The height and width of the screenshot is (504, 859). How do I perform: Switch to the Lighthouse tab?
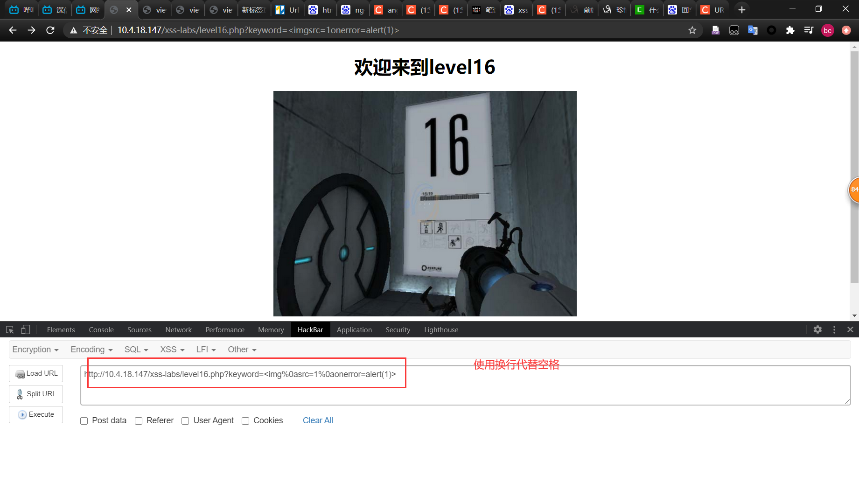coord(441,330)
